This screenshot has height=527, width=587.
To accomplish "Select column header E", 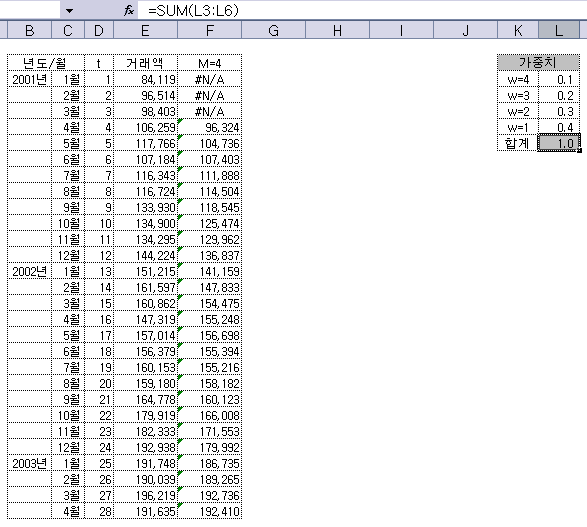I will click(x=145, y=30).
